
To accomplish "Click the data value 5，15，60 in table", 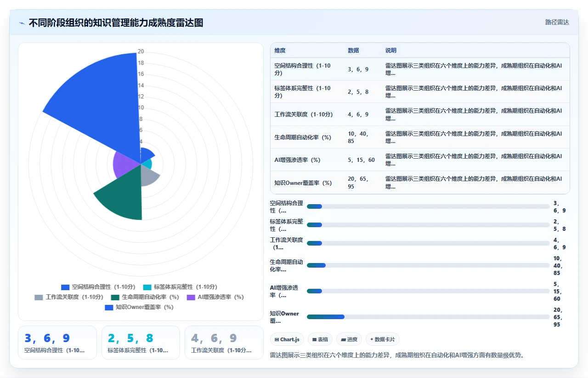I will (x=362, y=160).
